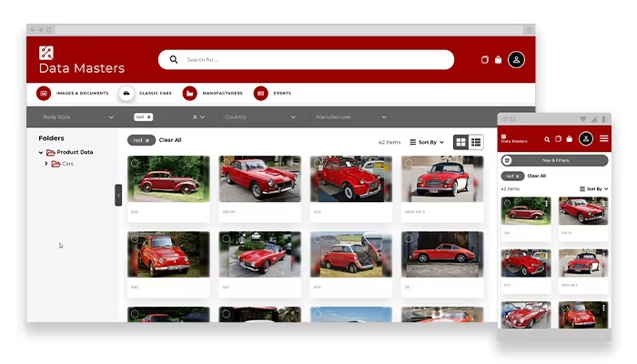Open the three-dot menu on first mobile car card

click(547, 203)
